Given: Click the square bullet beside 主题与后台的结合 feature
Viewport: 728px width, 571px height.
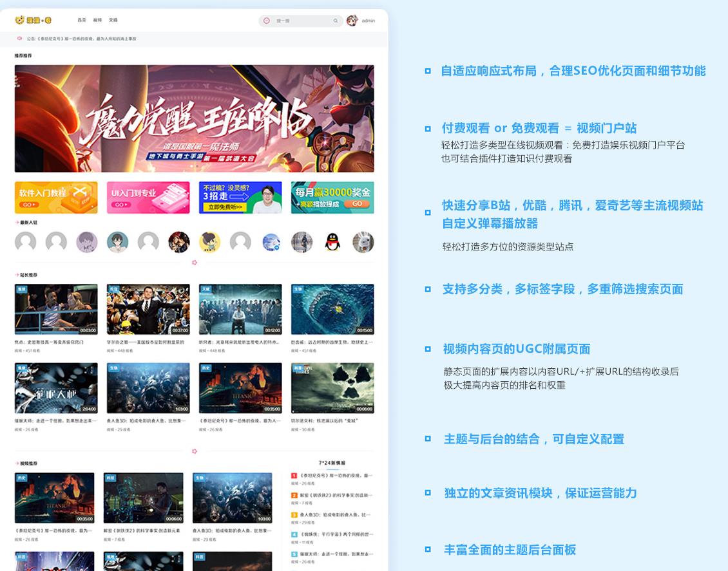Looking at the screenshot, I should 426,438.
